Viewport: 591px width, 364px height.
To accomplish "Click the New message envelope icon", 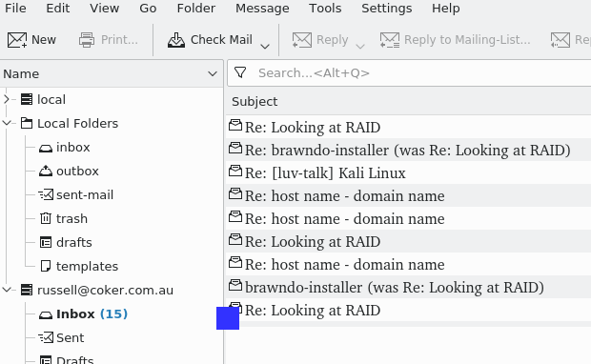I will [x=17, y=40].
